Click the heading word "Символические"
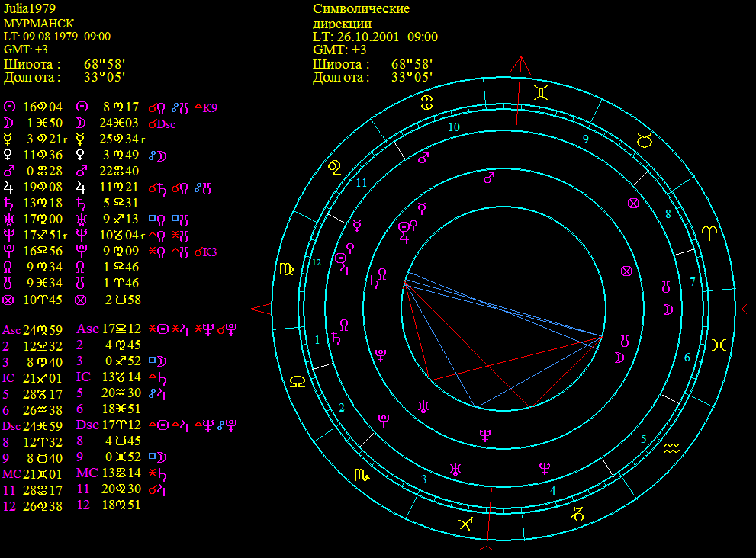This screenshot has height=558, width=756. (361, 8)
